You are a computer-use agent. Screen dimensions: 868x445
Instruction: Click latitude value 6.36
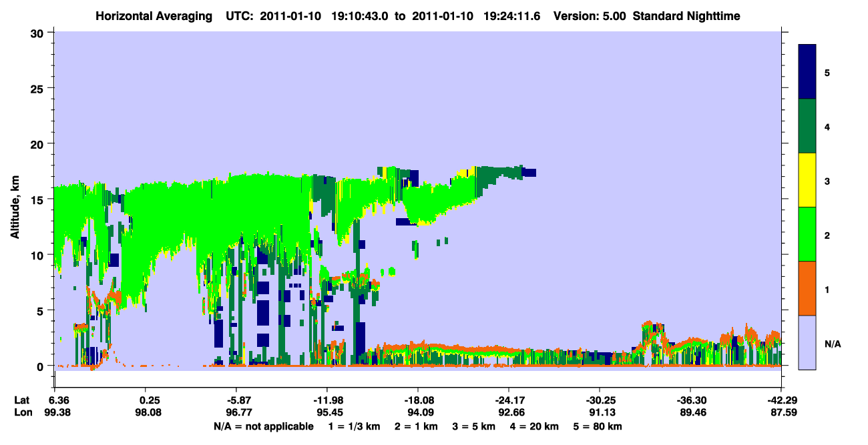(x=59, y=400)
